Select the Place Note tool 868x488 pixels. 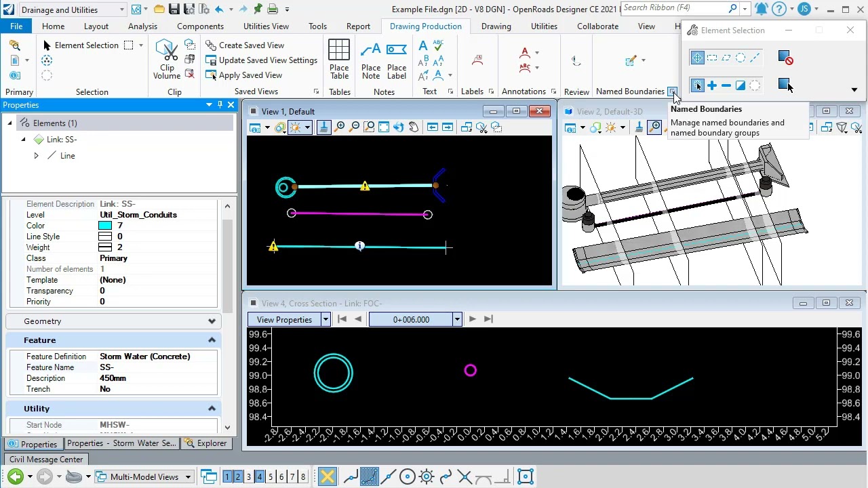pos(371,60)
